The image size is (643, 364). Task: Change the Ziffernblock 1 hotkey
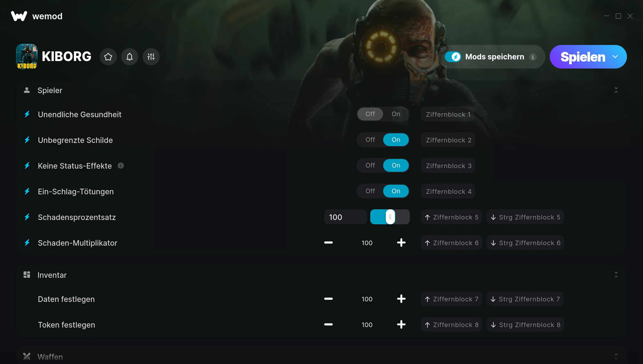coord(448,114)
